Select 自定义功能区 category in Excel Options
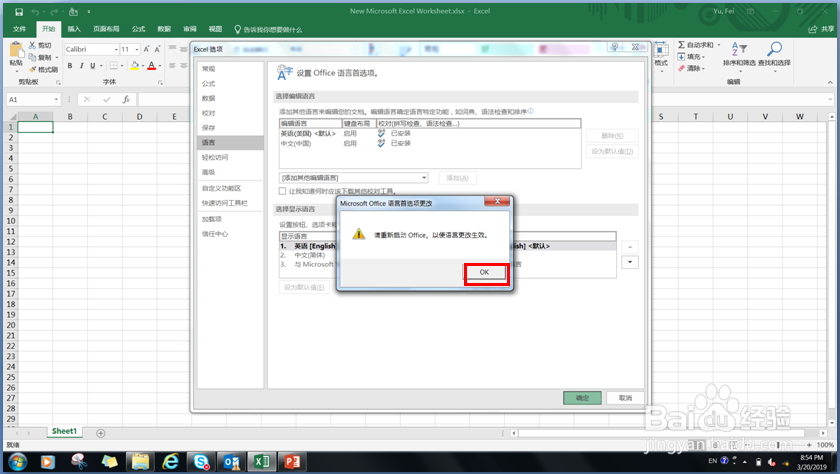The image size is (840, 474). (230, 188)
